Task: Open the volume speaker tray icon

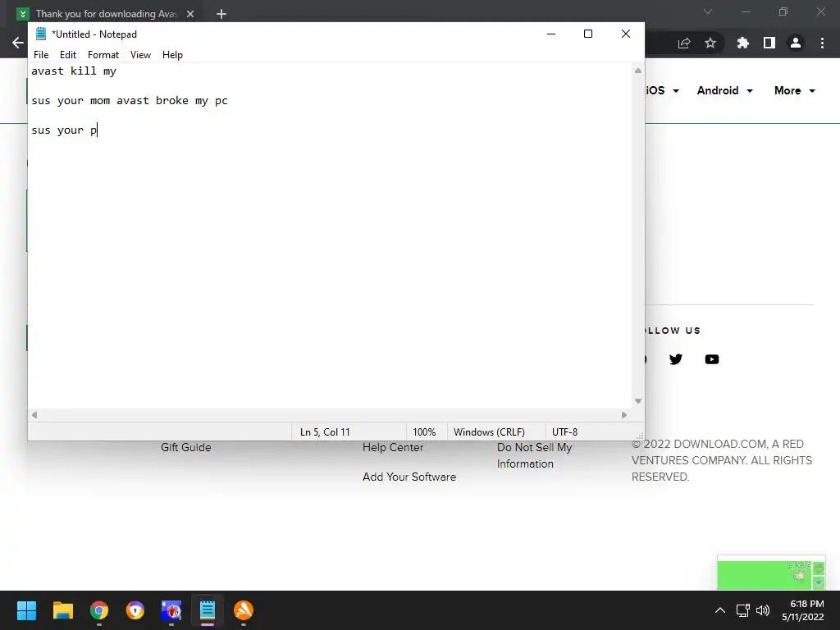Action: coord(763,610)
